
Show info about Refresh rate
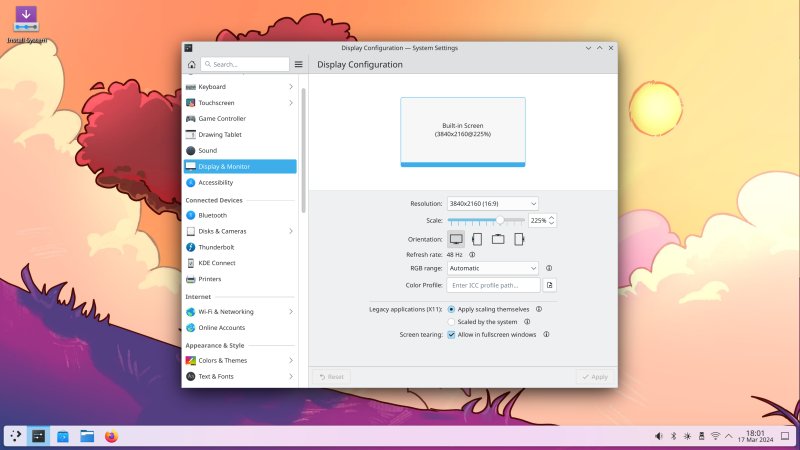(472, 255)
